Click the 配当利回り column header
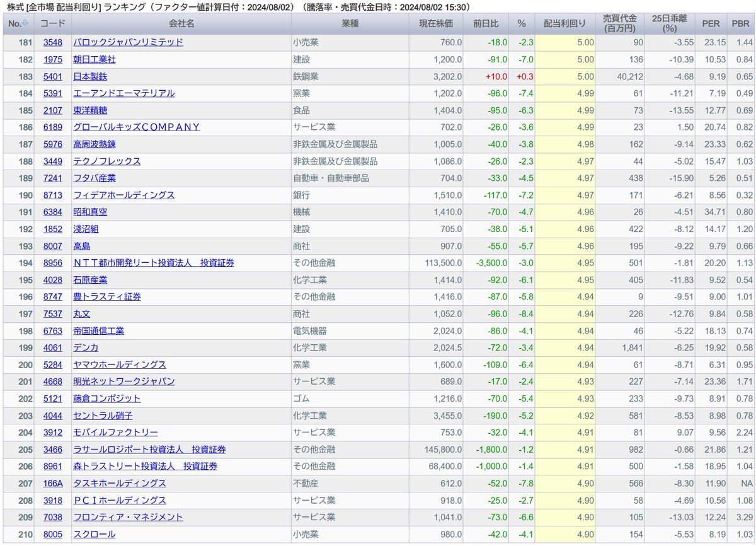 point(564,23)
